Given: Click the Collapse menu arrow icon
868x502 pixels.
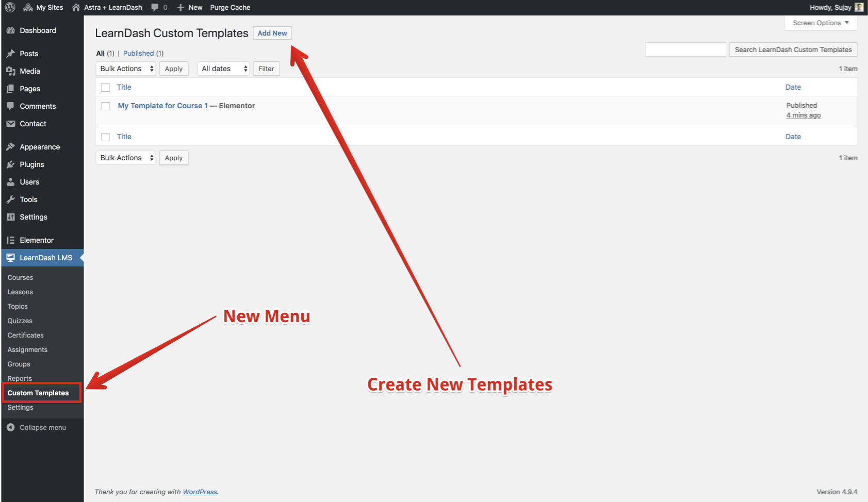Looking at the screenshot, I should [x=11, y=427].
